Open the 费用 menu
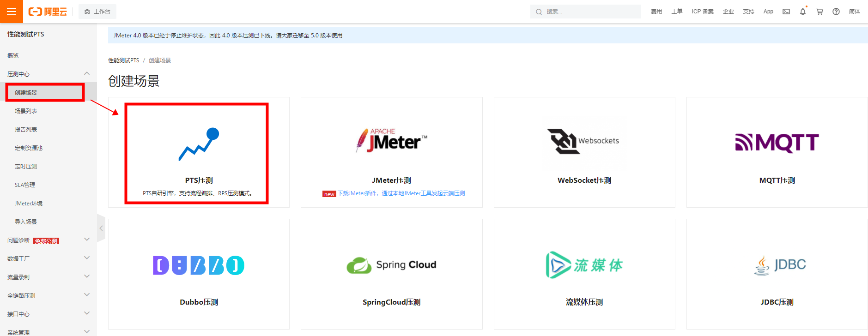 click(656, 12)
